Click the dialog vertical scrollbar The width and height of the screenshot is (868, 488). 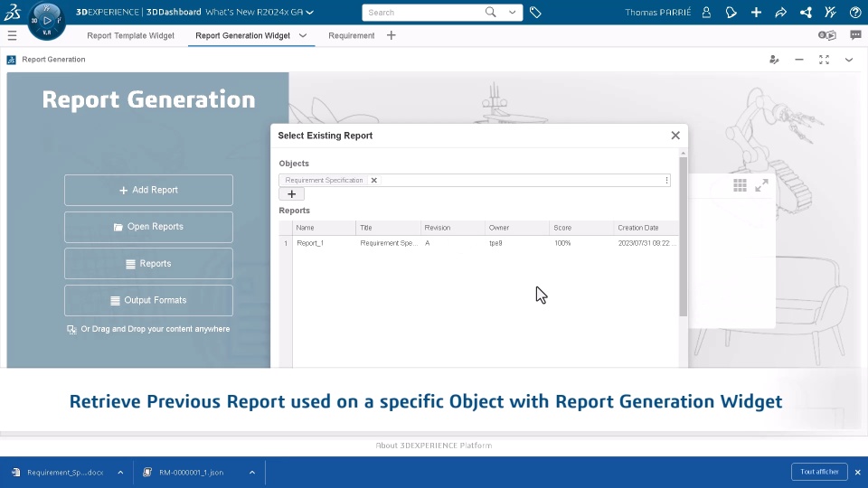click(684, 237)
